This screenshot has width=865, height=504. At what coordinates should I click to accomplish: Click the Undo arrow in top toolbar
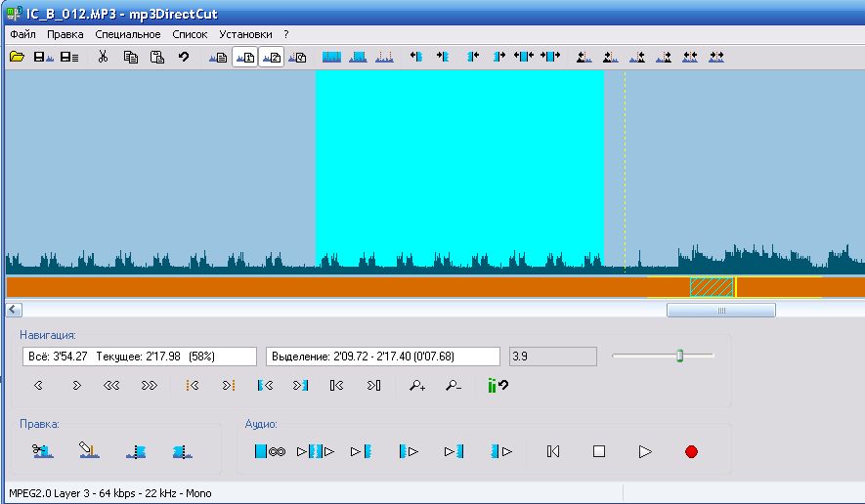point(183,58)
